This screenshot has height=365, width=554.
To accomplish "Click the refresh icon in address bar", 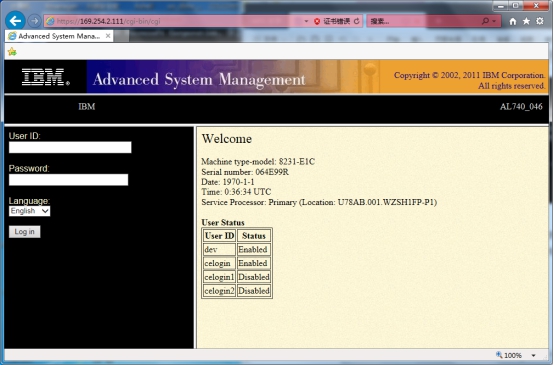I will [x=357, y=21].
